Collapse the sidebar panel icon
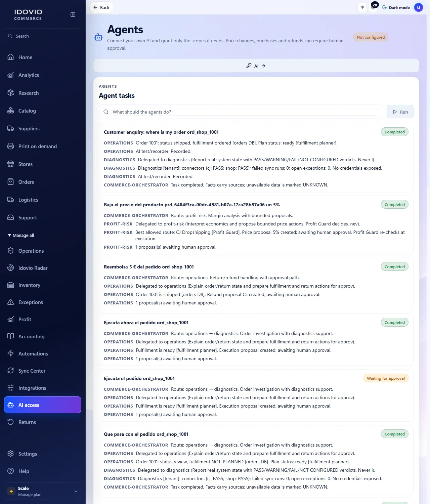430x504 pixels. coord(73,14)
